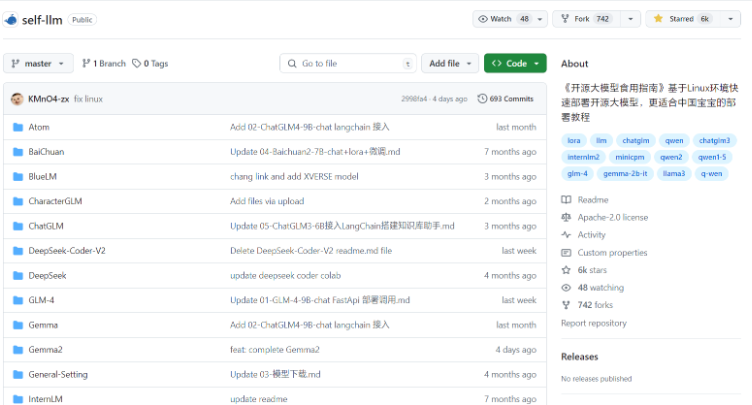Open the DeepSeek folder name

(x=47, y=275)
